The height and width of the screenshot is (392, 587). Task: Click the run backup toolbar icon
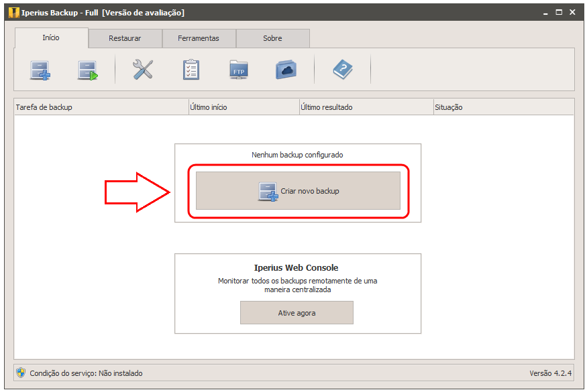click(x=88, y=70)
